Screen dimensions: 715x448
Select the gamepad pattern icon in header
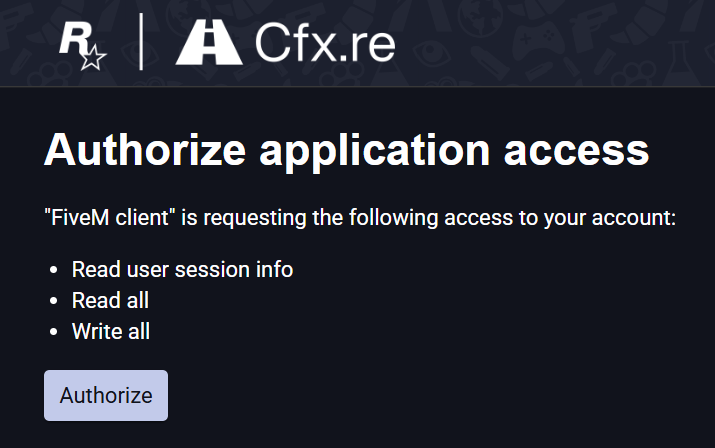pos(538,39)
